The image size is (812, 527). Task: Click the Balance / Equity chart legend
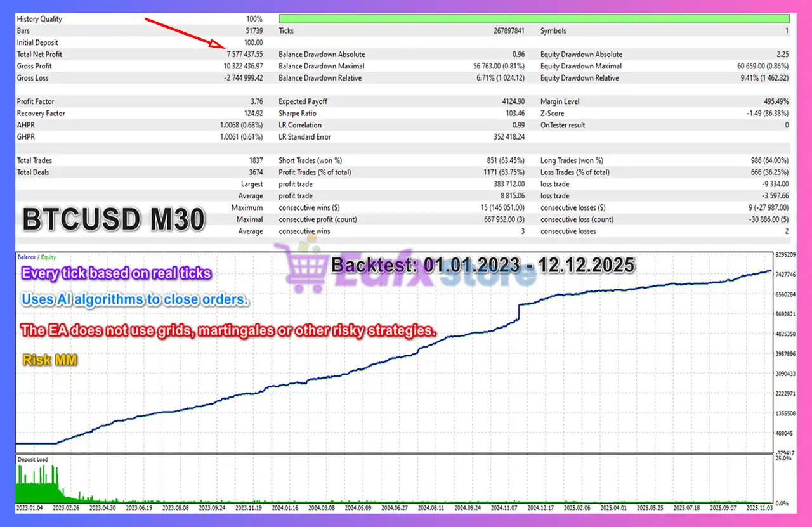pos(36,257)
